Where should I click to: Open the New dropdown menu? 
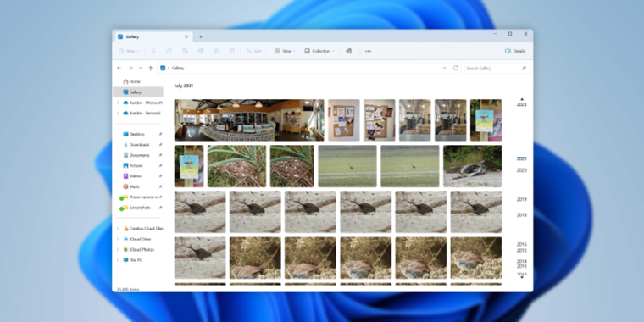[129, 51]
